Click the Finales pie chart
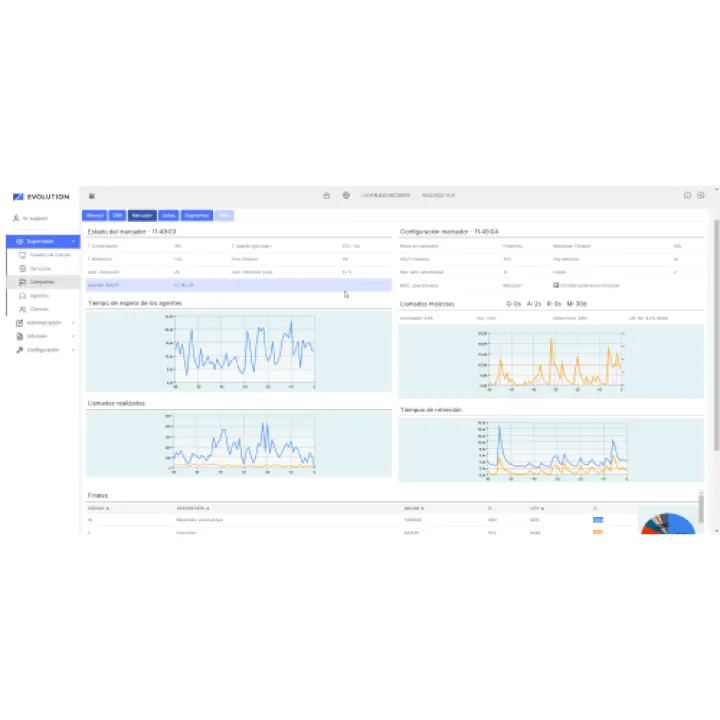Viewport: 720px width, 720px height. [668, 523]
